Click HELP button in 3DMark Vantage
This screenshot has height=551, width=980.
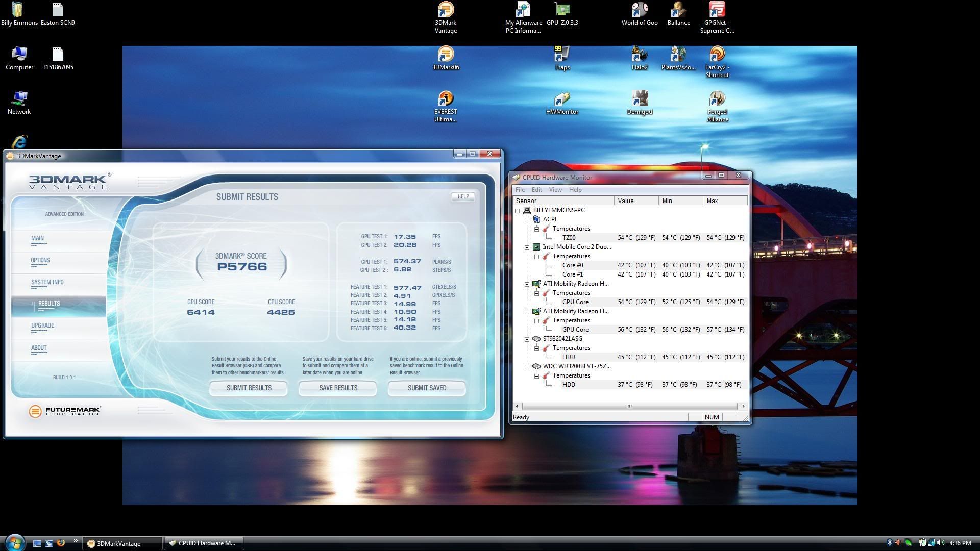(x=463, y=196)
